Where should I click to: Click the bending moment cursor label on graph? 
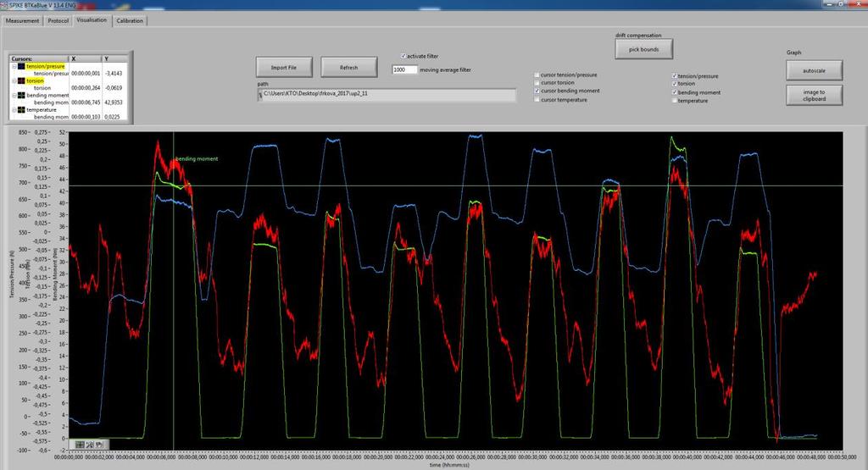click(197, 158)
